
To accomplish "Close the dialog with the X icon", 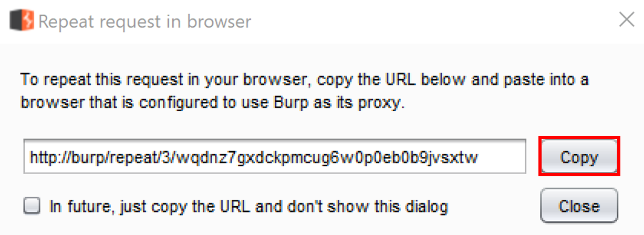I will tap(627, 20).
